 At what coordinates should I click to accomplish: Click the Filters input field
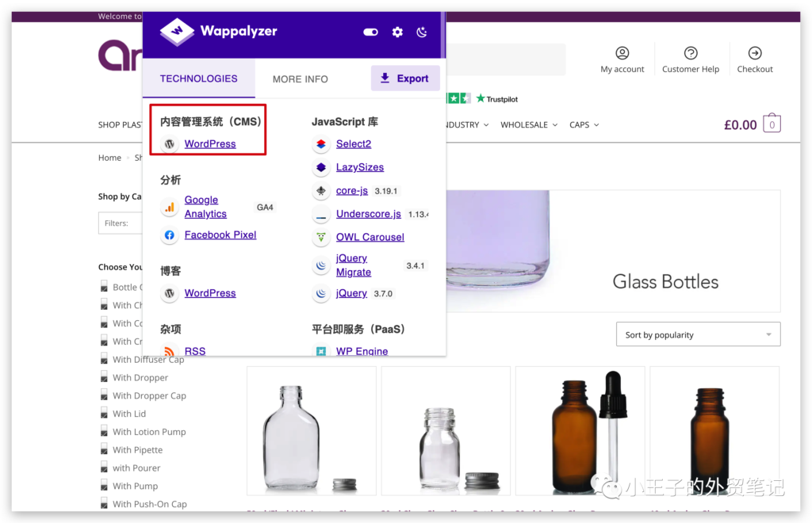[121, 223]
